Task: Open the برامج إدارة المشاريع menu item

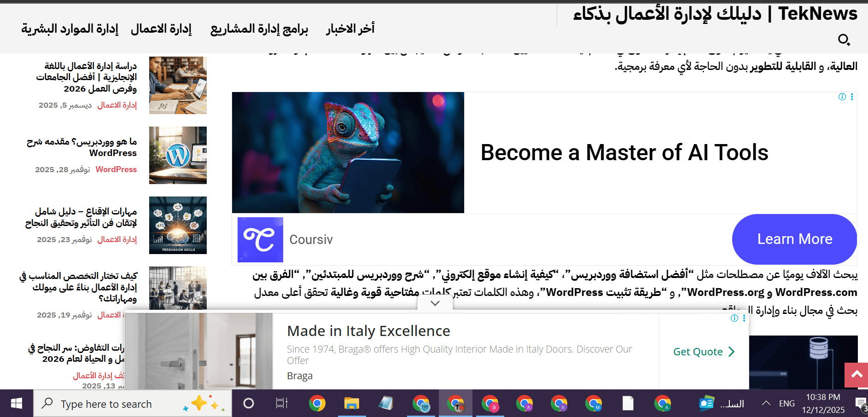Action: click(259, 29)
